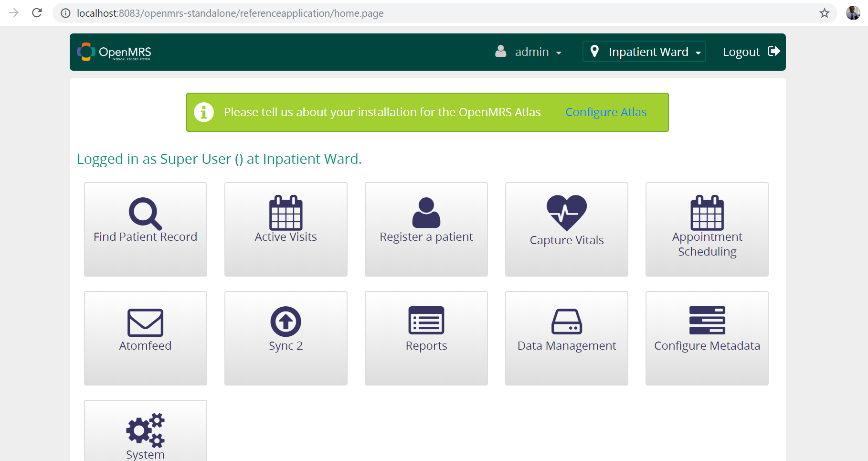This screenshot has height=461, width=868.
Task: Open Capture Vitals heart icon
Action: (x=566, y=213)
